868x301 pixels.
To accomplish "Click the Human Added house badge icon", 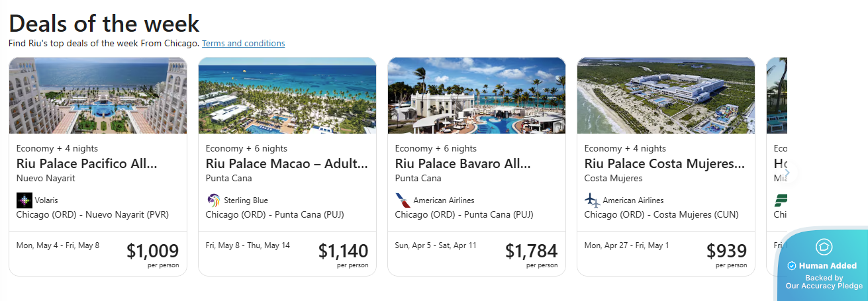I will pyautogui.click(x=824, y=247).
